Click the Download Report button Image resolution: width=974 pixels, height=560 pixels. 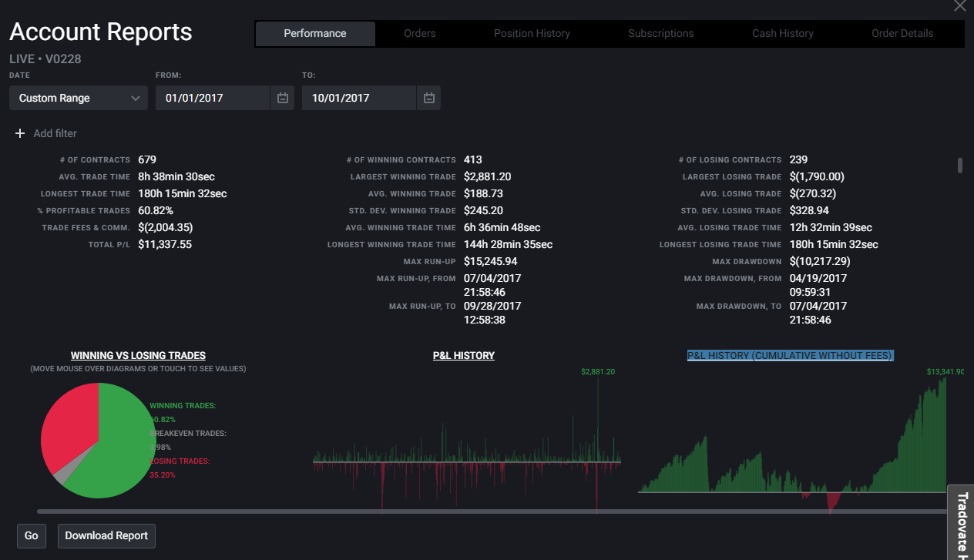pyautogui.click(x=106, y=535)
